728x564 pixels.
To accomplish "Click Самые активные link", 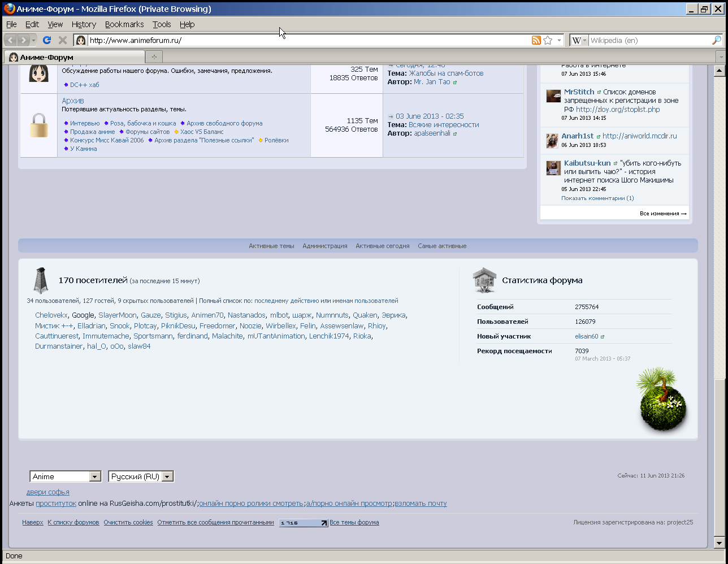I will pos(442,246).
